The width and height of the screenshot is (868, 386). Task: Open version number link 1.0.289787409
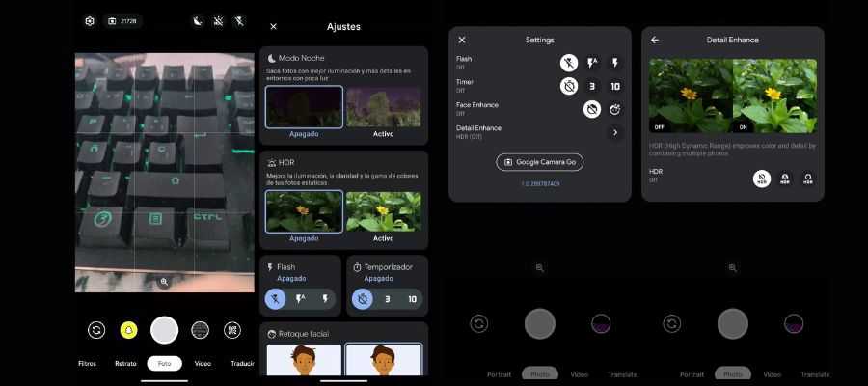(x=539, y=184)
